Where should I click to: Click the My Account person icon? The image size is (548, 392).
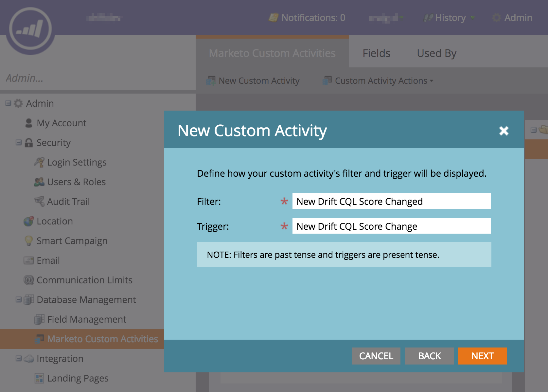pos(29,123)
